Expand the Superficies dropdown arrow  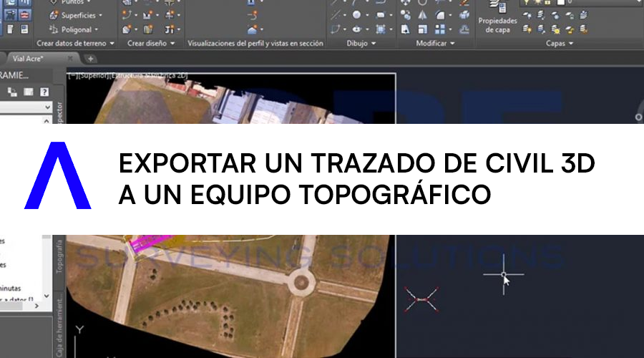pyautogui.click(x=101, y=16)
